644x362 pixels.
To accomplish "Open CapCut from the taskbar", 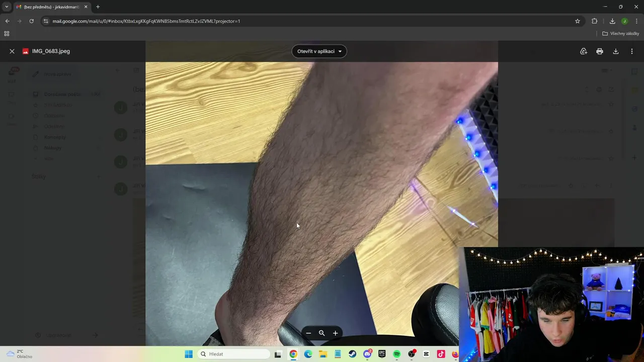I will [427, 354].
